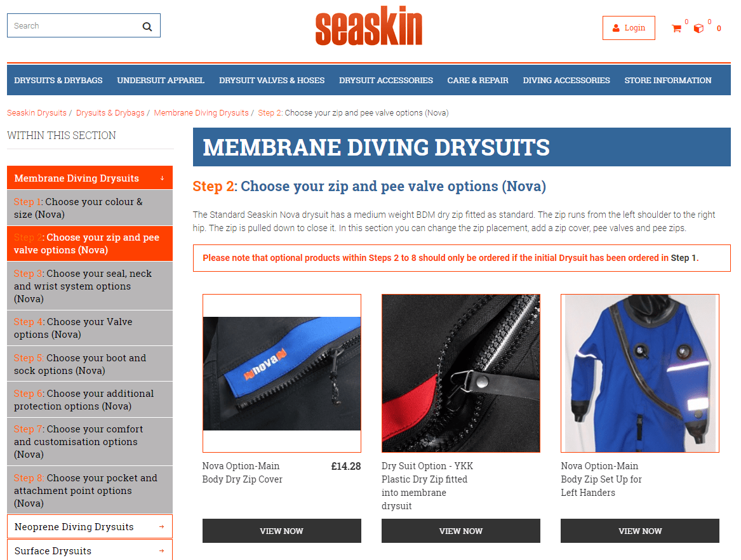Click the Seaskin logo

[x=369, y=26]
